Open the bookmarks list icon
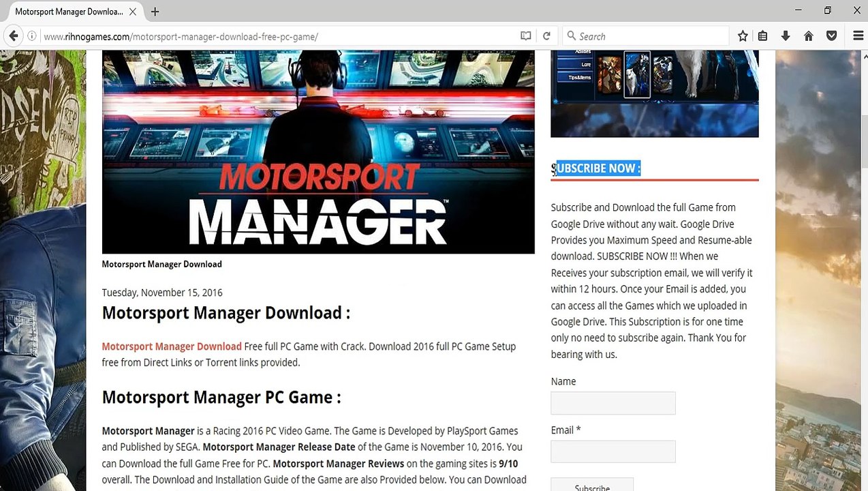 (763, 36)
